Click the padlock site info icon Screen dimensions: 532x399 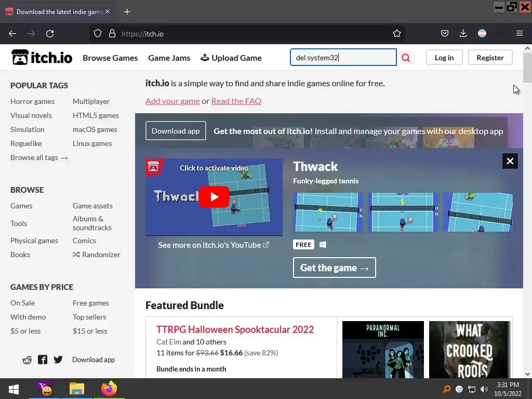click(112, 34)
